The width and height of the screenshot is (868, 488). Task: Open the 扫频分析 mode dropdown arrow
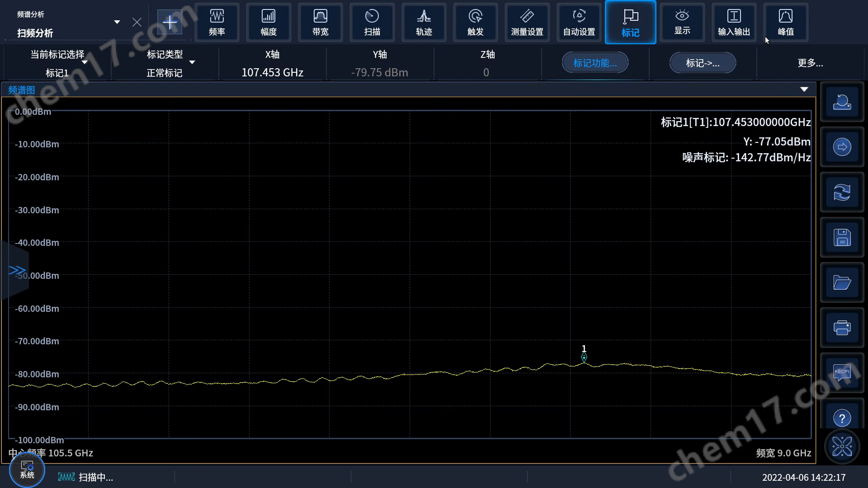click(x=117, y=22)
